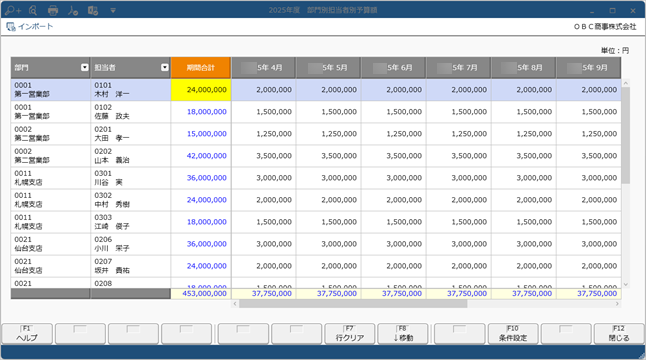646x360 pixels.
Task: Click 0011 札幌支店 cell in 0301 row
Action: 50,178
